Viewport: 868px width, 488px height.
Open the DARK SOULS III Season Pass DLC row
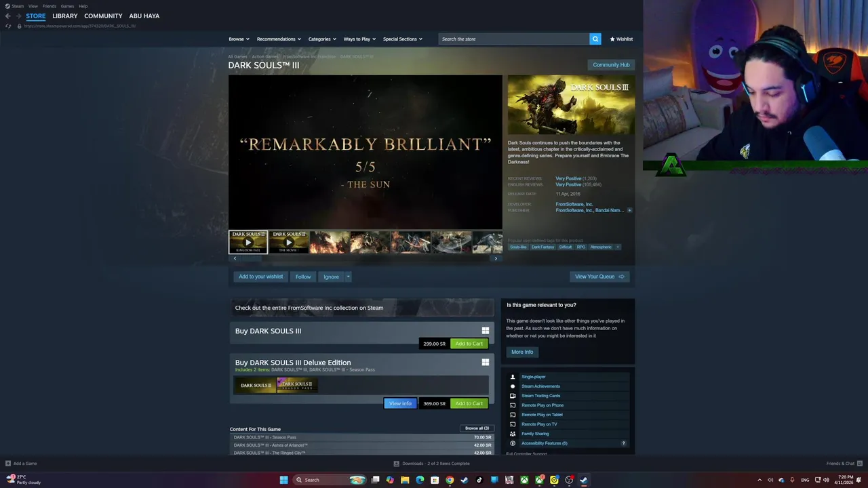[x=362, y=437]
